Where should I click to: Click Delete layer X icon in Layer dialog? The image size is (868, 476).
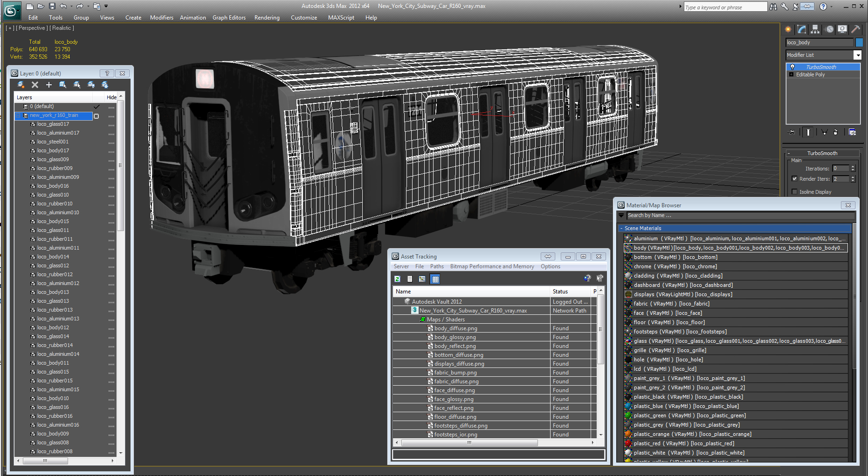[35, 85]
